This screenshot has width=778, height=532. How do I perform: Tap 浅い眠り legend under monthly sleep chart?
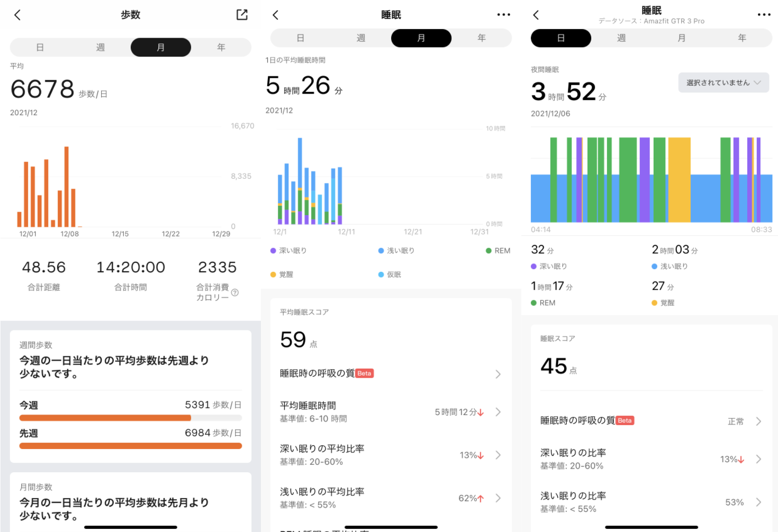396,251
